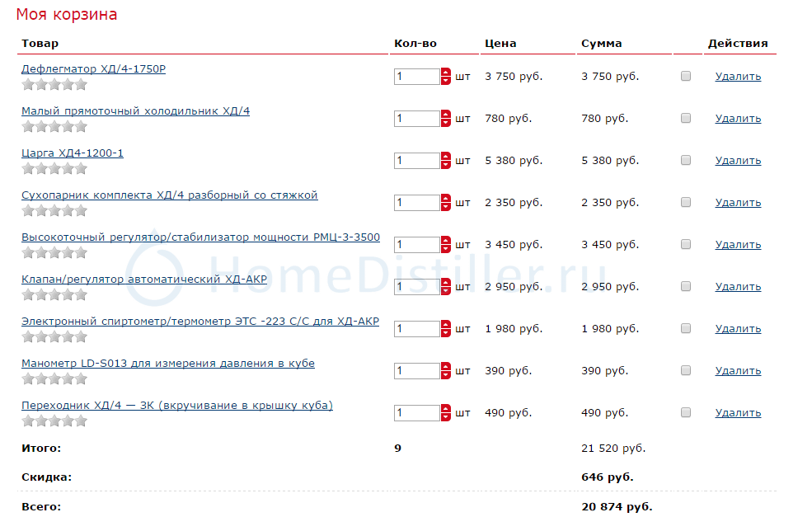
Task: Click the Товар column header
Action: (x=40, y=44)
